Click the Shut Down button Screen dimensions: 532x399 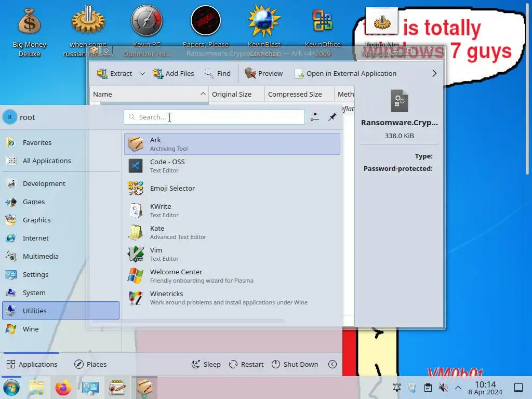coord(295,364)
